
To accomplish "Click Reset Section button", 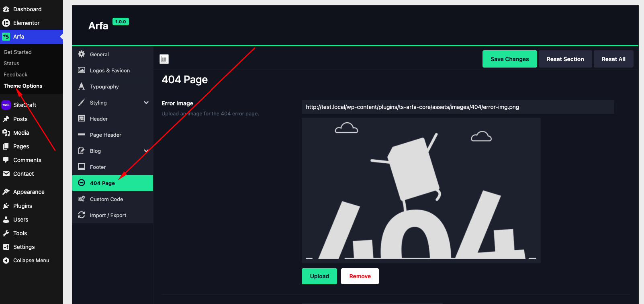I will click(565, 59).
